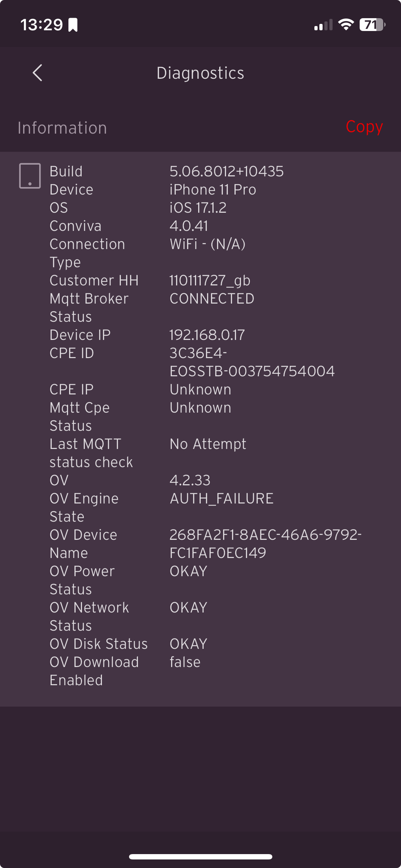Tap the Diagnostics page title
401x868 pixels.
pos(200,73)
